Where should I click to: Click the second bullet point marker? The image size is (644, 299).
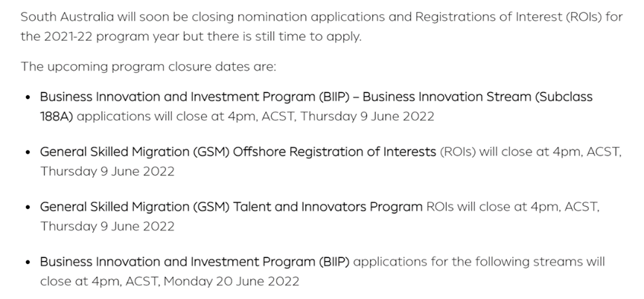click(28, 152)
